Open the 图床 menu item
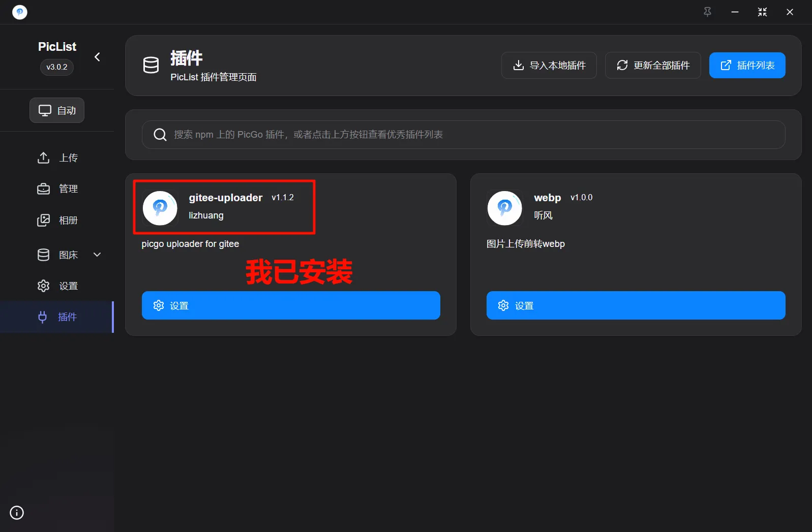This screenshot has height=532, width=812. pos(57,255)
